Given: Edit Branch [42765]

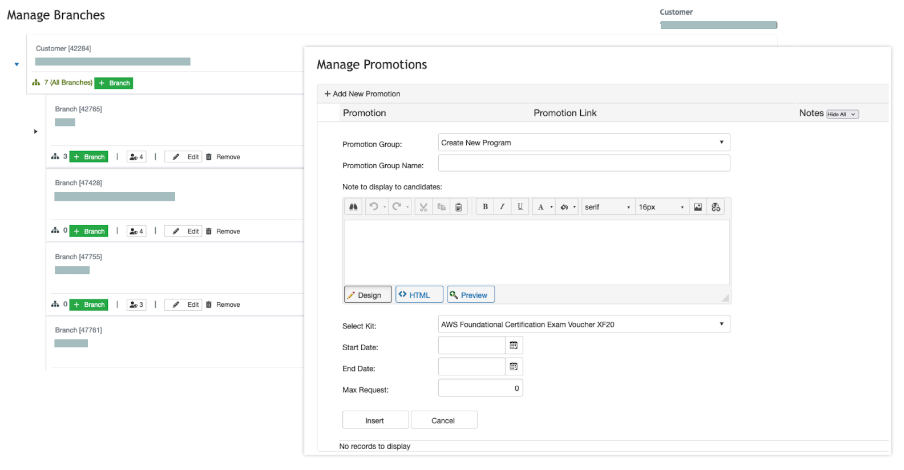Looking at the screenshot, I should click(x=184, y=157).
